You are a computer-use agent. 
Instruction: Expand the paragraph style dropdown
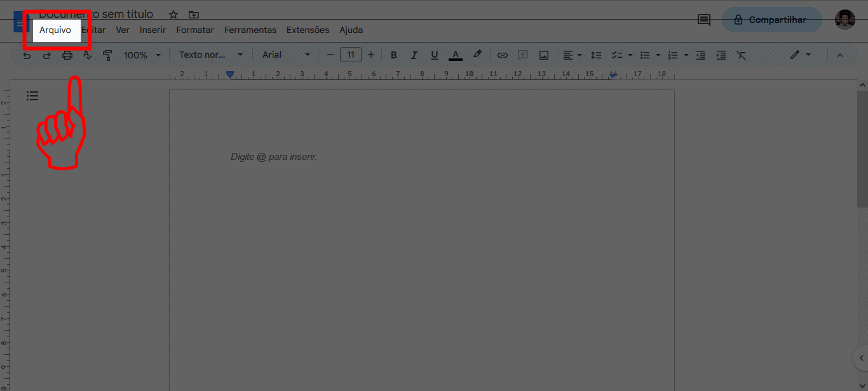pos(210,55)
